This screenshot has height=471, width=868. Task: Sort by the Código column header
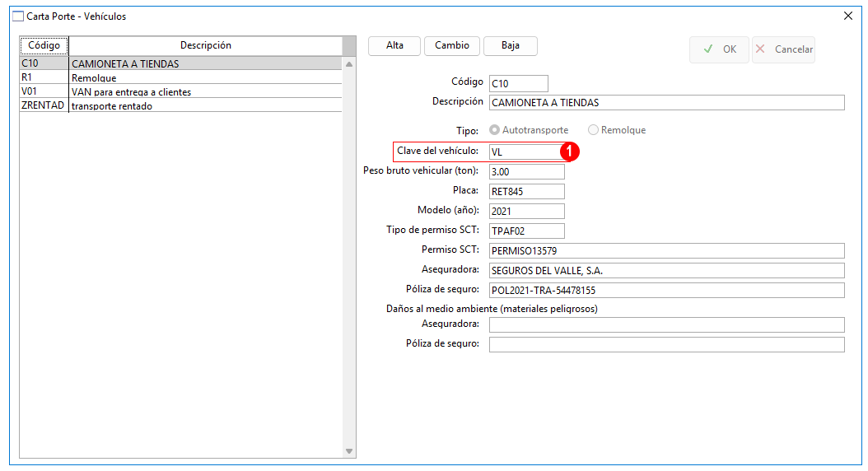[x=44, y=46]
